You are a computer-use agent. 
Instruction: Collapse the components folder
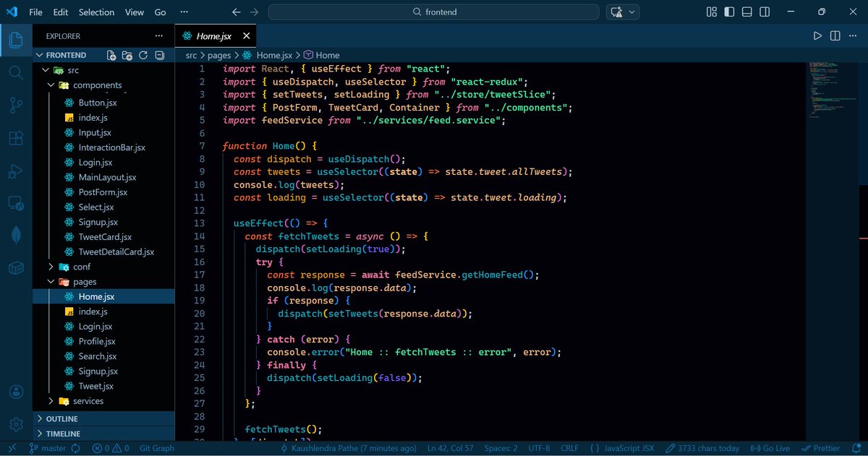point(51,85)
